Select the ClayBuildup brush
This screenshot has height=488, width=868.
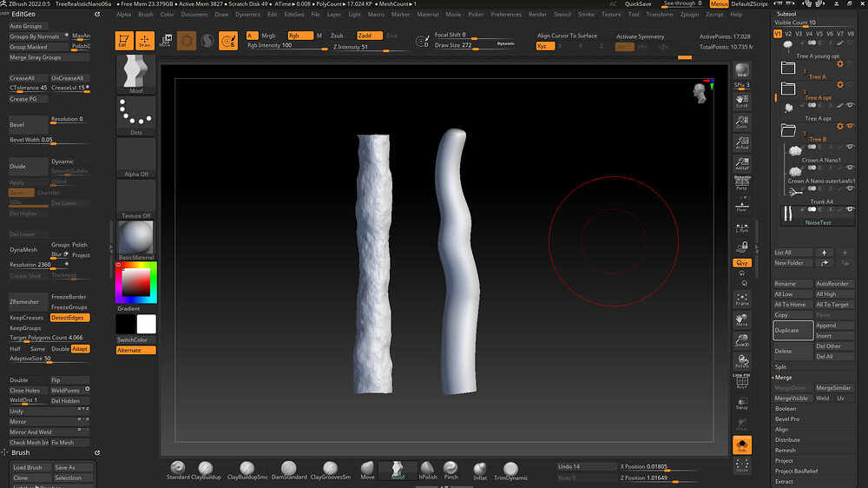tap(206, 471)
